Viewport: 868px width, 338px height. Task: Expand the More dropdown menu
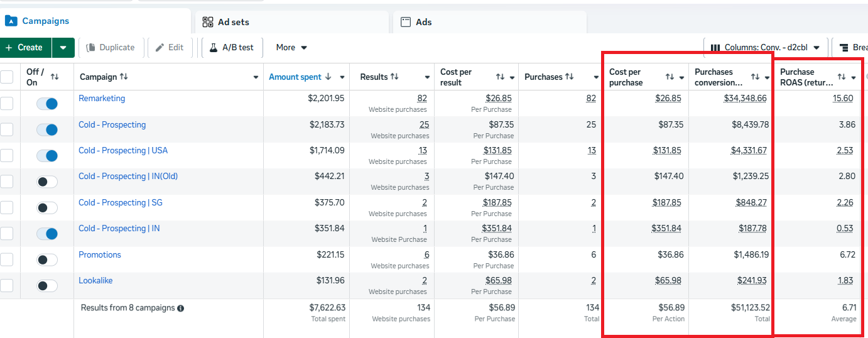291,48
